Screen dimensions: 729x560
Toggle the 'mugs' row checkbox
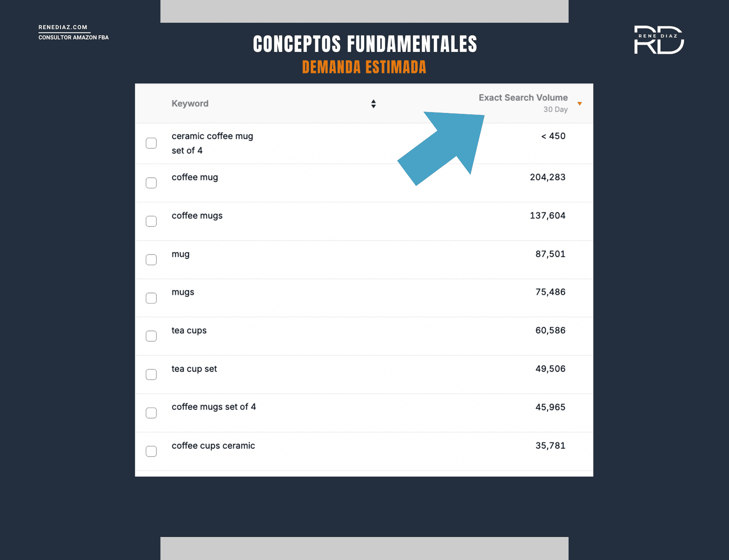151,298
